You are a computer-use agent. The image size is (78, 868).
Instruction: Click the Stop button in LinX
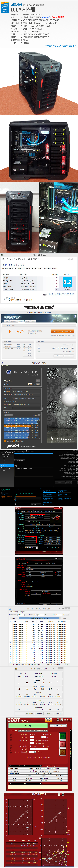(65, 618)
